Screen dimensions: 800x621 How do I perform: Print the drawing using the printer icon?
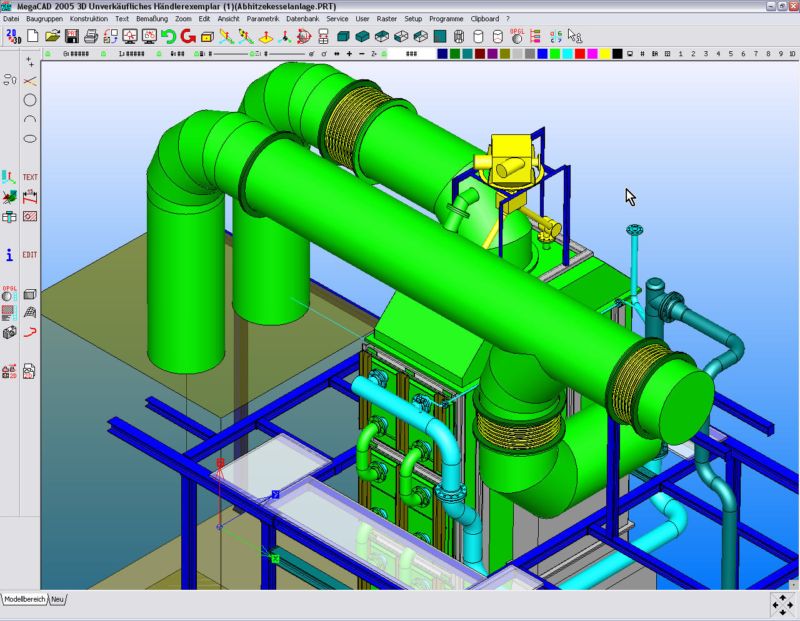click(x=91, y=36)
